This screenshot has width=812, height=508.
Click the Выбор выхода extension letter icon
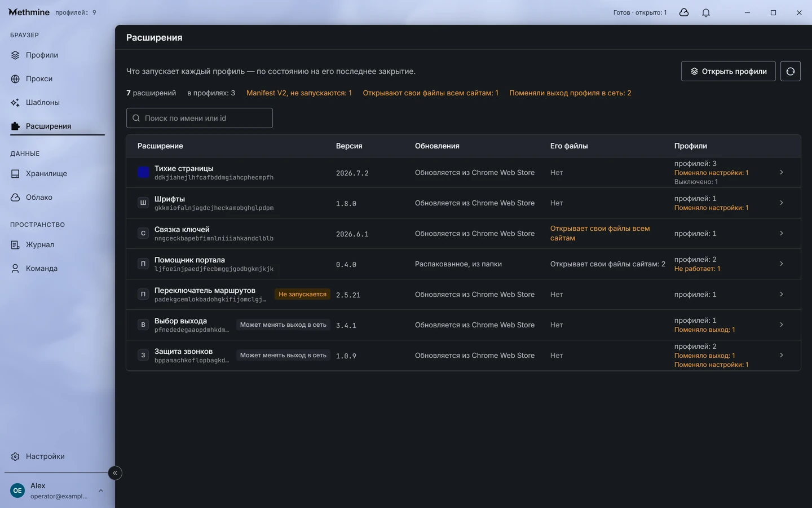[x=143, y=325]
